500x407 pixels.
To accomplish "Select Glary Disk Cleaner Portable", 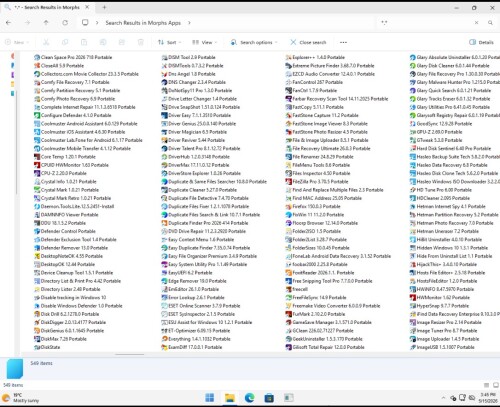I will pyautogui.click(x=449, y=66).
